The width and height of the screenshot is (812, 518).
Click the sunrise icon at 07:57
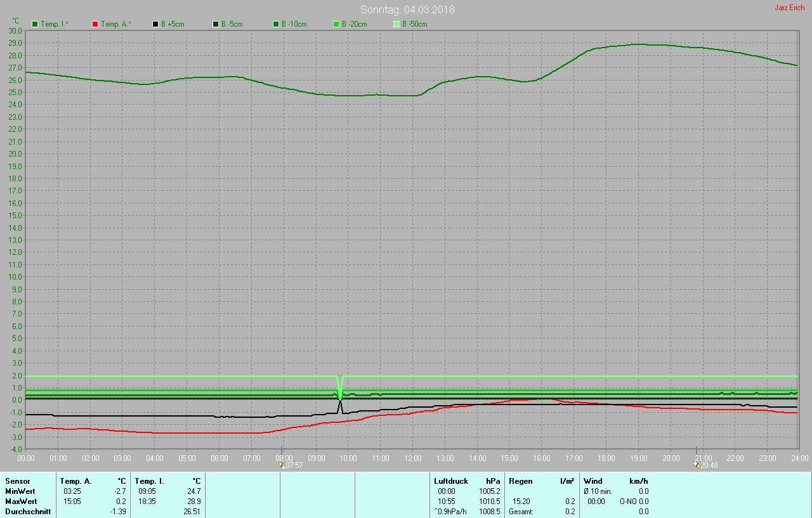[281, 465]
